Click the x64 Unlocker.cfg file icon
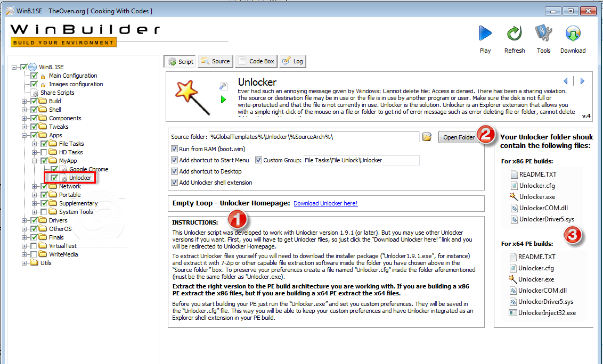Screen dimensions: 603x364 (513, 268)
